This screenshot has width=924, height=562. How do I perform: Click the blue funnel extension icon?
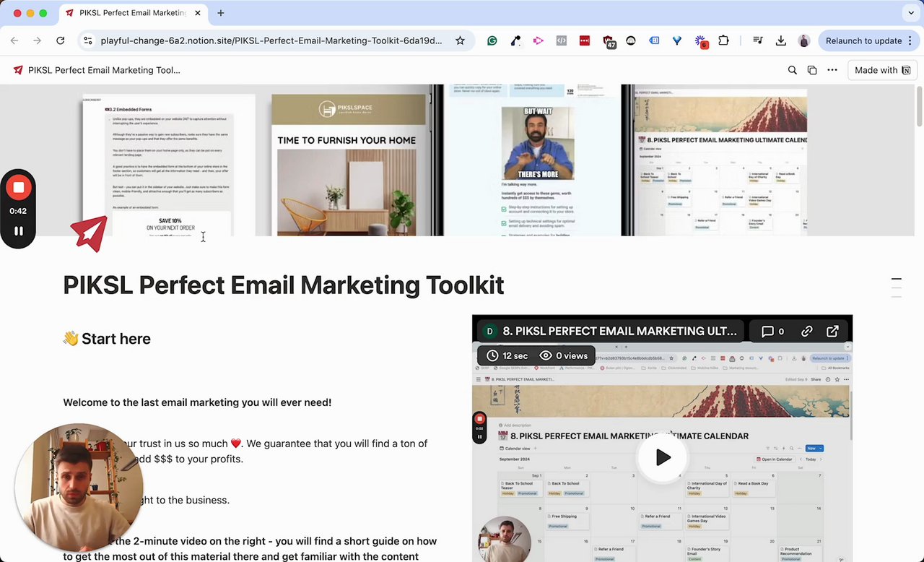pyautogui.click(x=677, y=41)
